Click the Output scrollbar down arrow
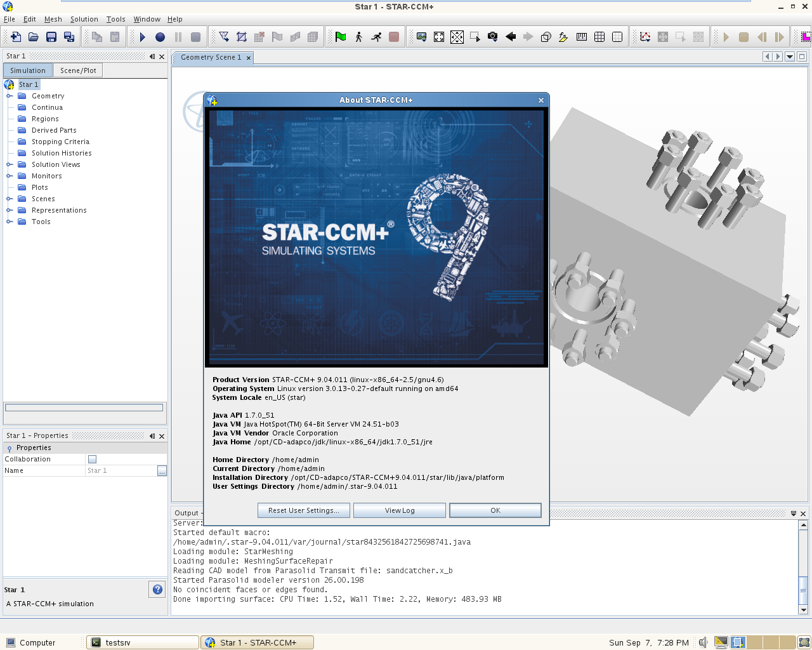This screenshot has width=812, height=650. pyautogui.click(x=803, y=610)
